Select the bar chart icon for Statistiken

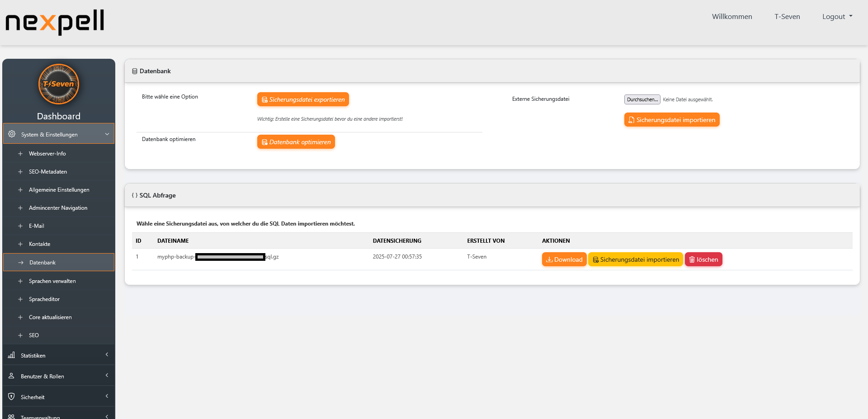[x=11, y=355]
